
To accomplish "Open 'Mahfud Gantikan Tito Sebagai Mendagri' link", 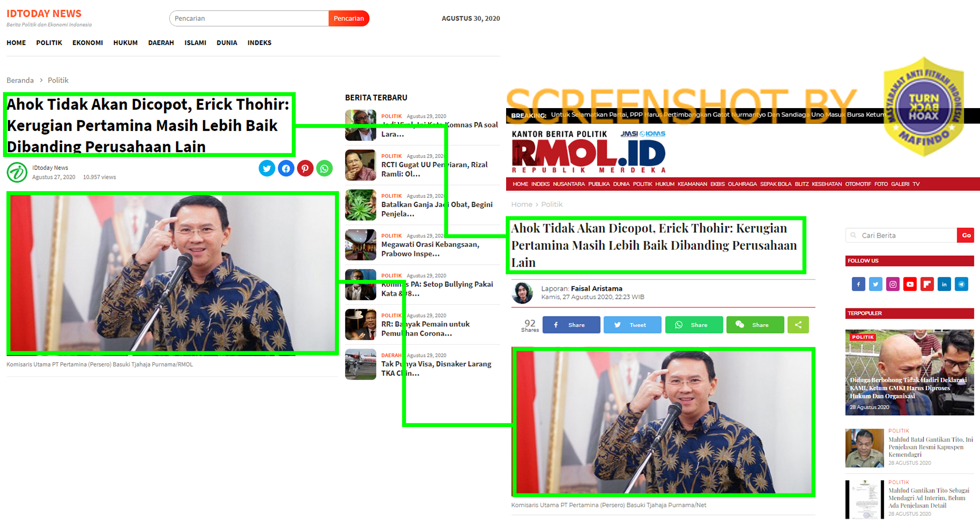I will pyautogui.click(x=929, y=498).
